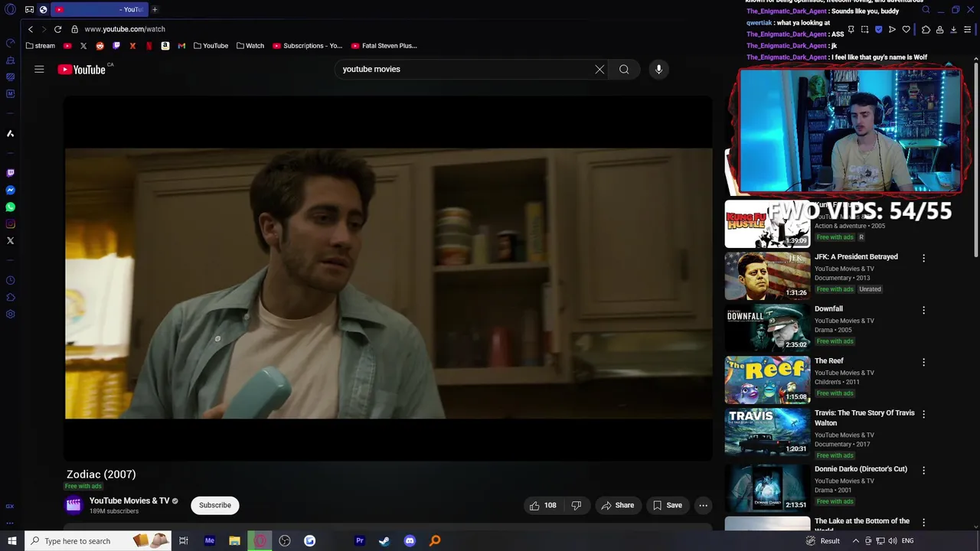Open Donnie Darko (Director's Cut) title
The width and height of the screenshot is (980, 551).
pyautogui.click(x=861, y=468)
